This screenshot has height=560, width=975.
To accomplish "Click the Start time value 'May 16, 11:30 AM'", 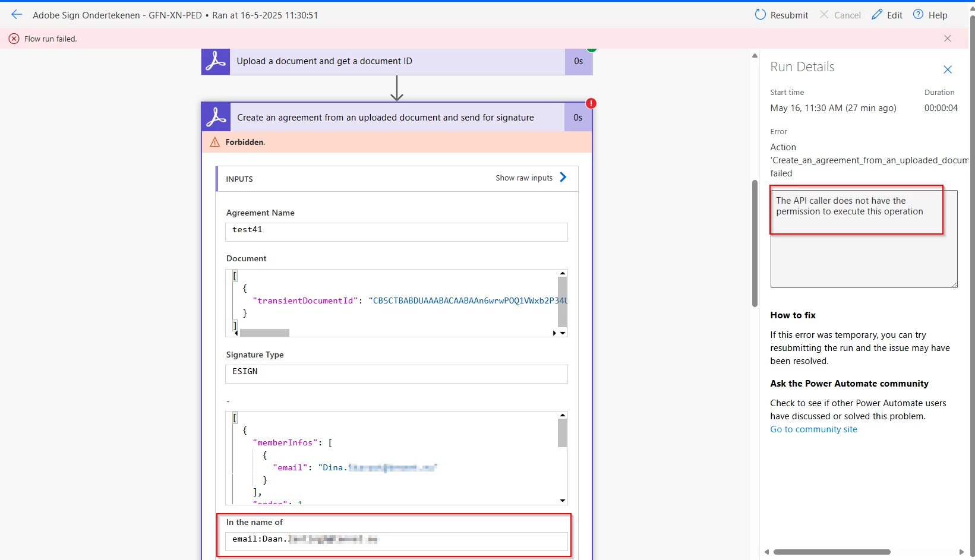I will tap(833, 108).
